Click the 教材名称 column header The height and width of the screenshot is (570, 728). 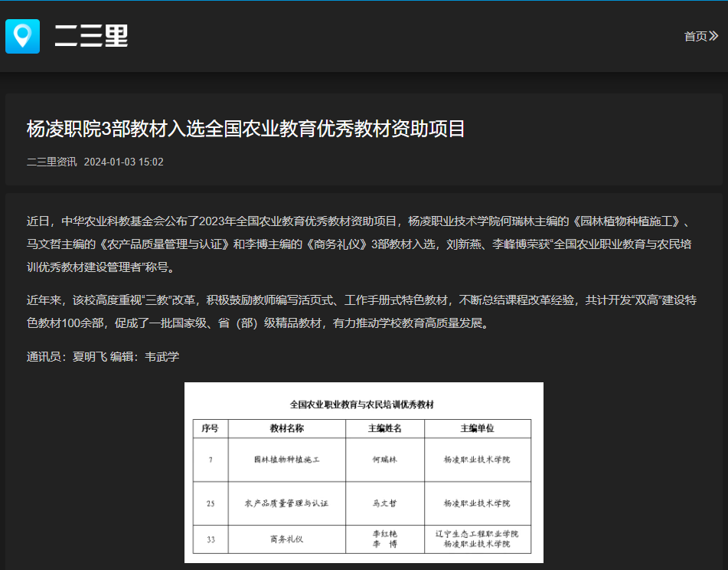pos(287,428)
